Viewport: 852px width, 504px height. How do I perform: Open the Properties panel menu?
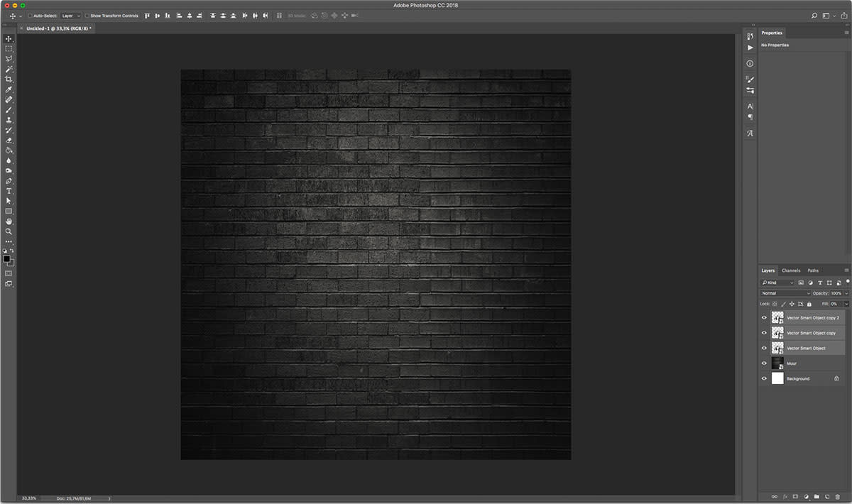[846, 33]
